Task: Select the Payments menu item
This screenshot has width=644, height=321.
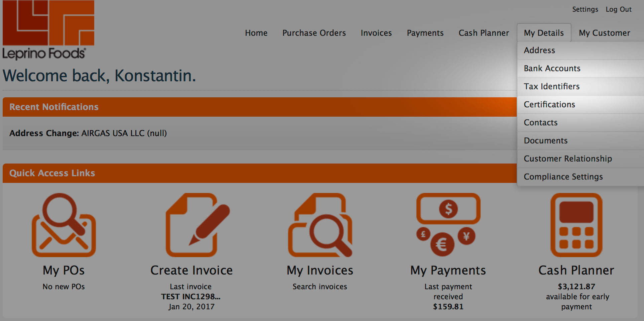Action: [425, 33]
